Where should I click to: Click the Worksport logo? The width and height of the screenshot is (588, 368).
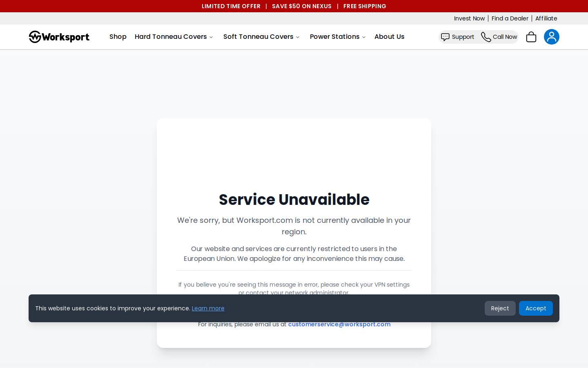[x=59, y=37]
